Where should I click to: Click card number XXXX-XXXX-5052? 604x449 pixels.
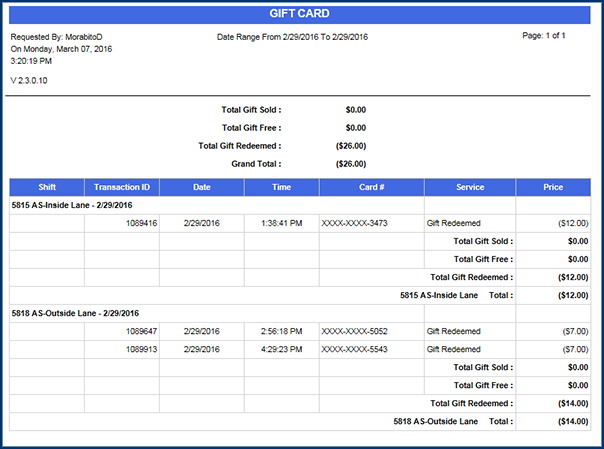tap(354, 331)
